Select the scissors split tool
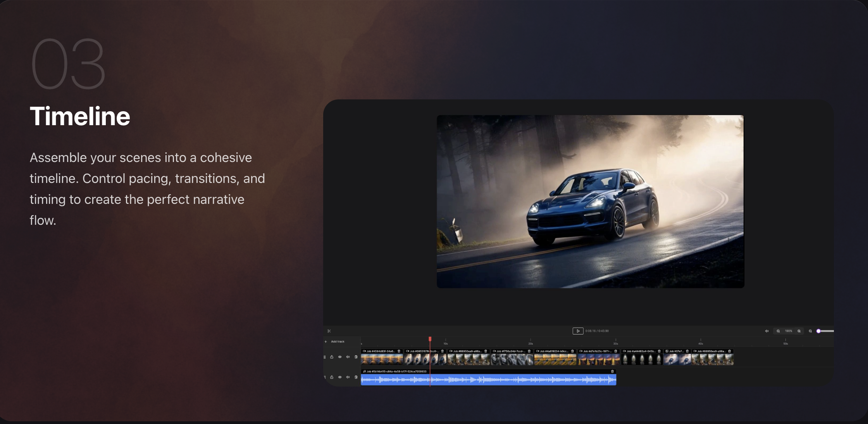The image size is (868, 424). coord(329,331)
